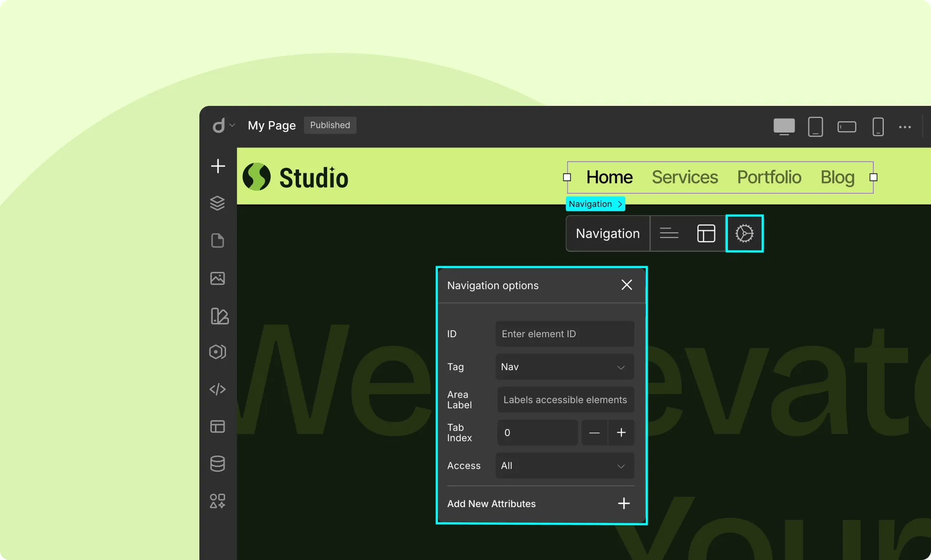The width and height of the screenshot is (931, 560).
Task: Click the Studio logo in the header
Action: tap(295, 177)
